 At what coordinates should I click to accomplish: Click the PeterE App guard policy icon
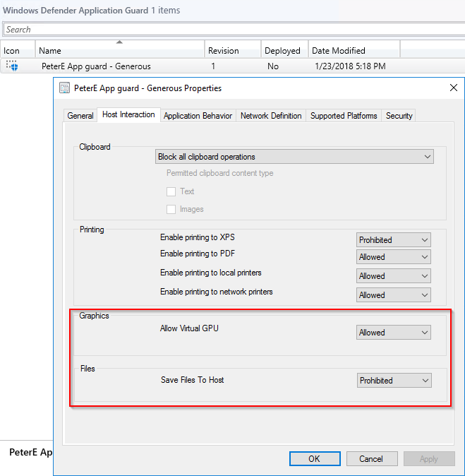[11, 66]
